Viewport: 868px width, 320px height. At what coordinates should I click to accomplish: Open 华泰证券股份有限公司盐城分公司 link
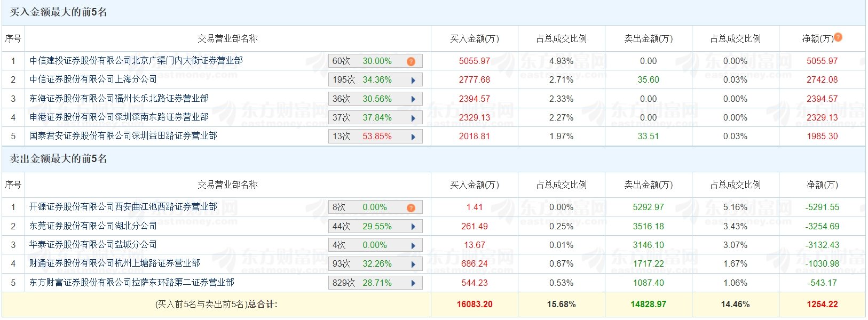tap(93, 245)
